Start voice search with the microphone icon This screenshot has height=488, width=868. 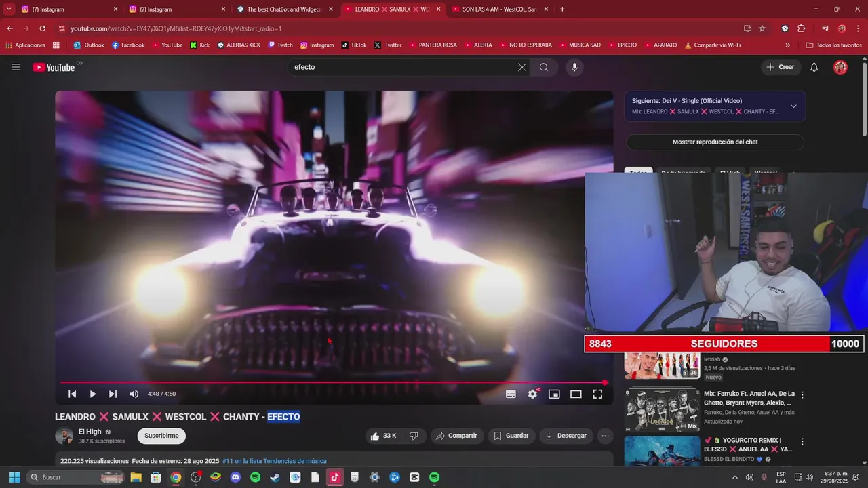pos(574,67)
